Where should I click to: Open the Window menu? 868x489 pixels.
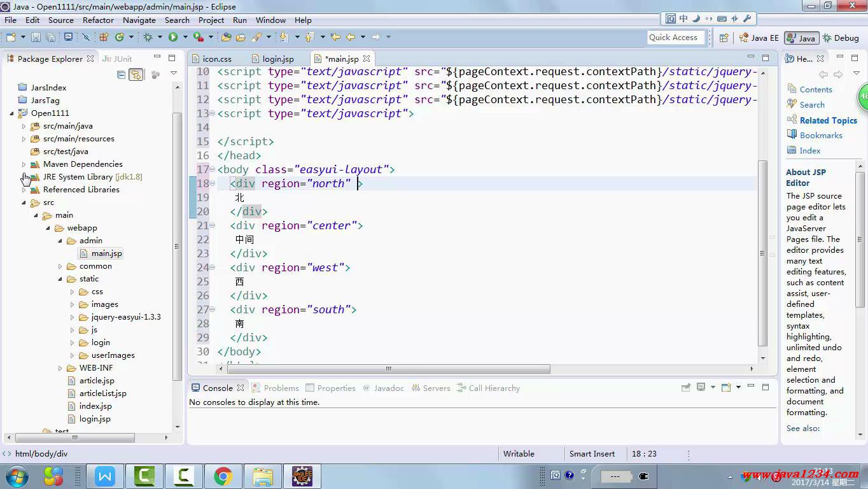pyautogui.click(x=270, y=20)
